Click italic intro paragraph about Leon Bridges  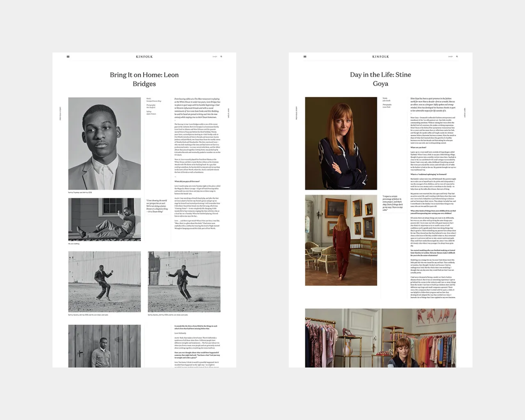coord(197,108)
